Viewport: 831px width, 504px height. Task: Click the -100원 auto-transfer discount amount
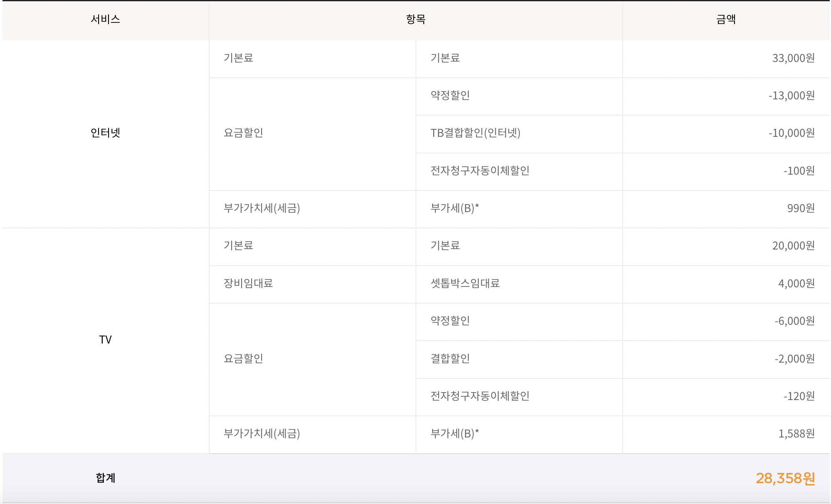pyautogui.click(x=799, y=171)
